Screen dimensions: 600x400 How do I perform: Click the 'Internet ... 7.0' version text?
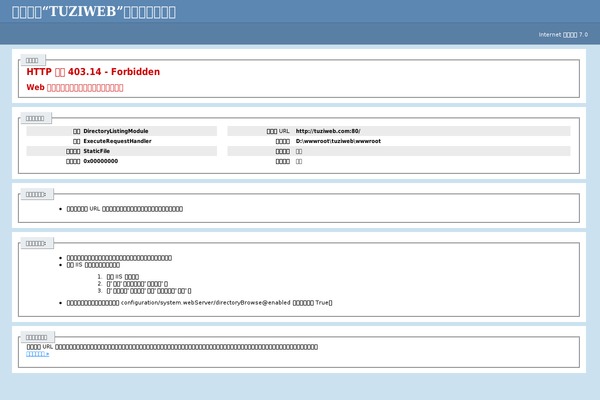click(563, 35)
